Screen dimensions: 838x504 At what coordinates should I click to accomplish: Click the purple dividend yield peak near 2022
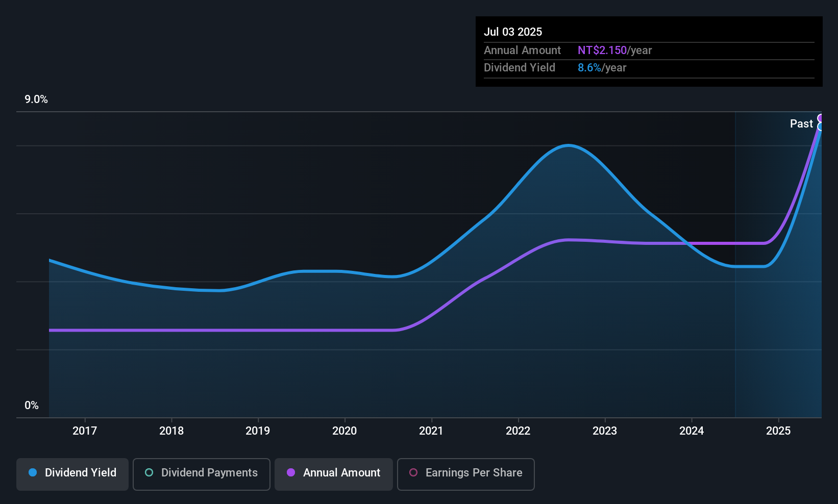coord(566,240)
